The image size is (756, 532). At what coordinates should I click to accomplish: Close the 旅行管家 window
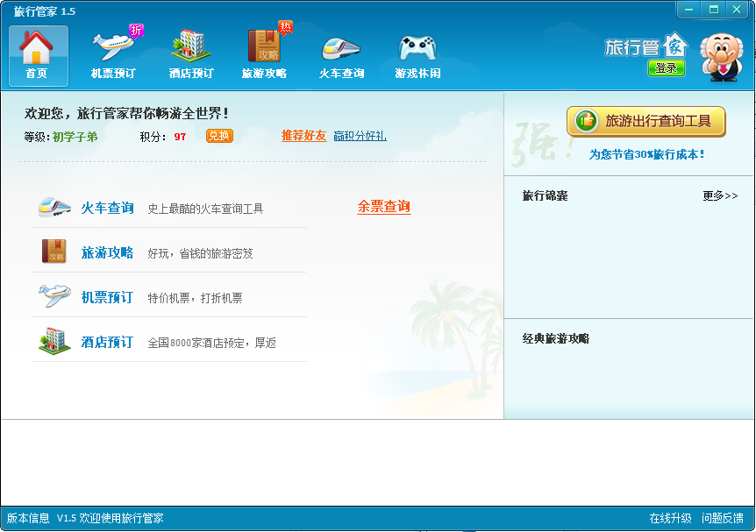pyautogui.click(x=737, y=9)
